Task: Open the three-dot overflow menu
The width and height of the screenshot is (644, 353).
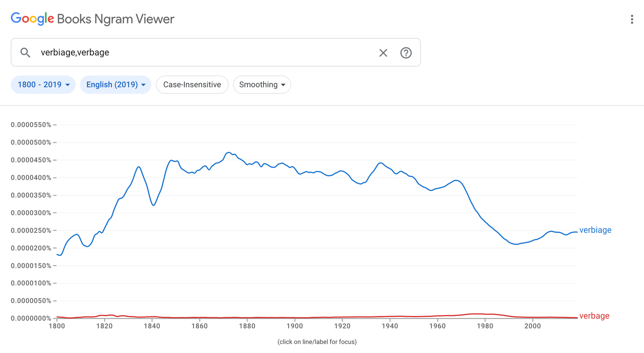Action: 632,19
